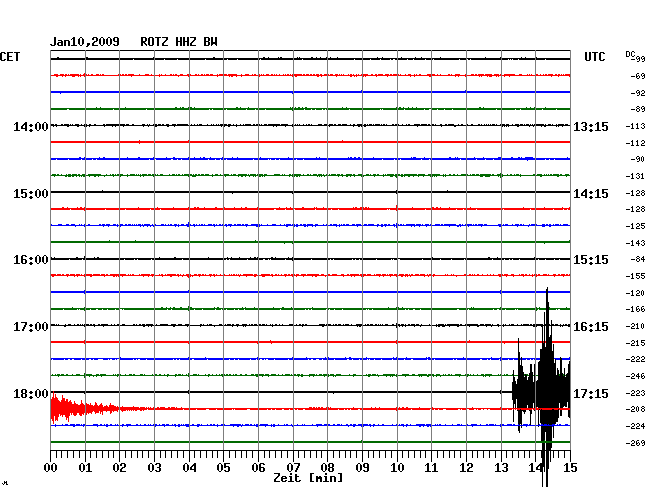Select the 17:15 UTC time label

click(591, 394)
